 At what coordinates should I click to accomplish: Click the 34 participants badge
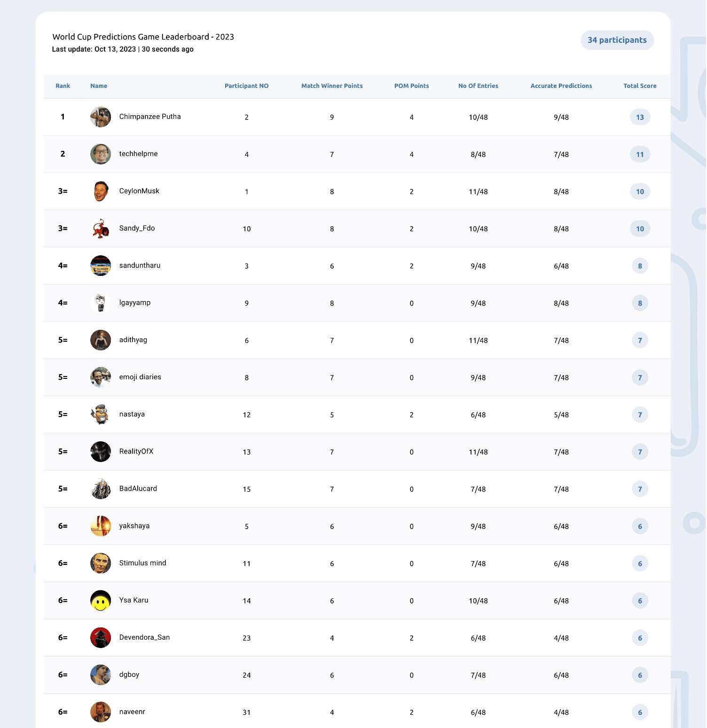[617, 40]
